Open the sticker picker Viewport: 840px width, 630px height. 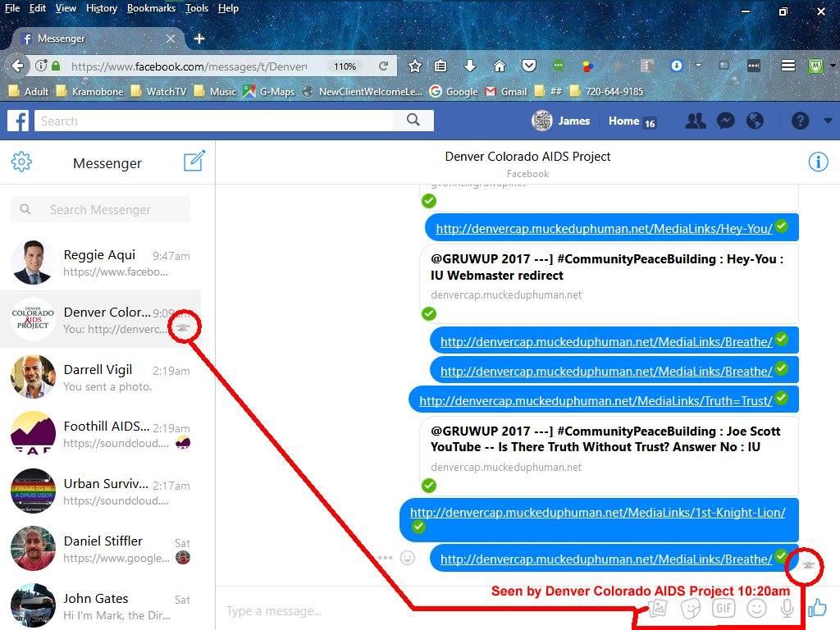pos(691,609)
